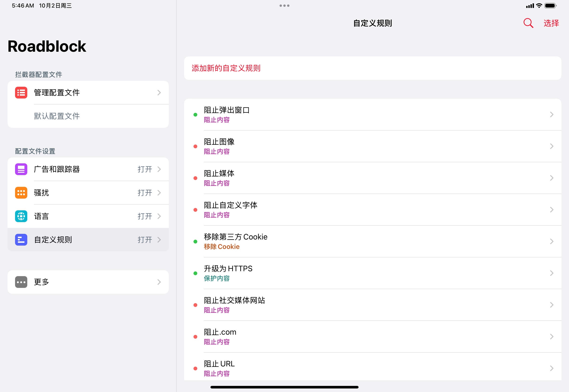Tap the cellular signal bars

[530, 6]
